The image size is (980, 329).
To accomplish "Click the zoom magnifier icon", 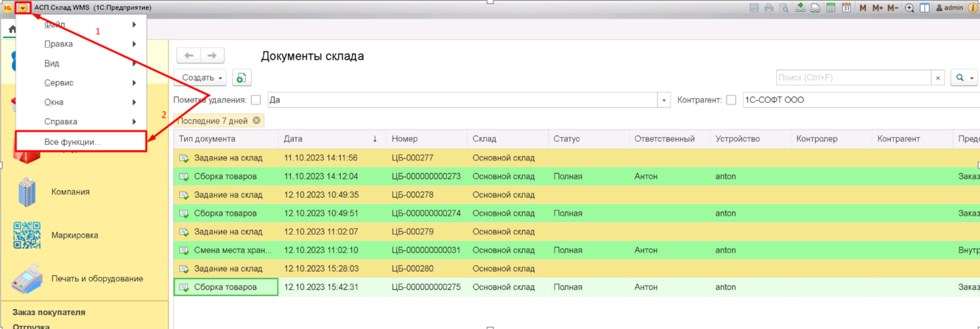I will 909,8.
